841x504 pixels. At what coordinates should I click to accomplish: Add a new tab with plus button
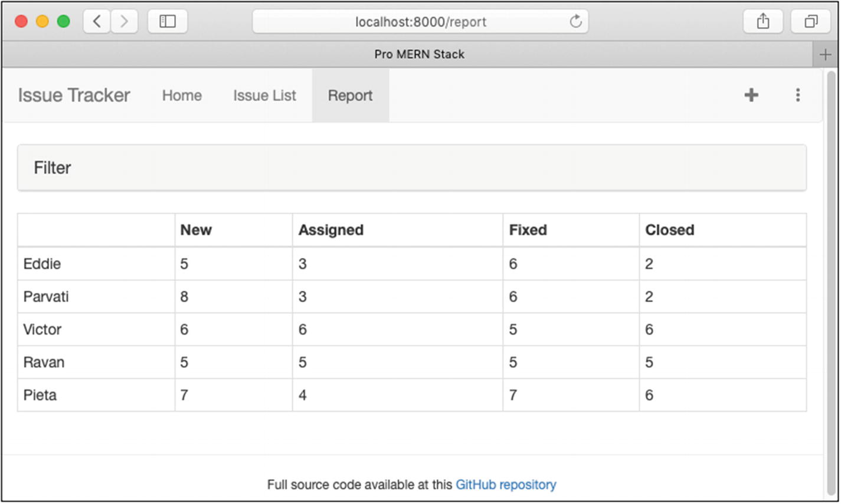point(825,54)
